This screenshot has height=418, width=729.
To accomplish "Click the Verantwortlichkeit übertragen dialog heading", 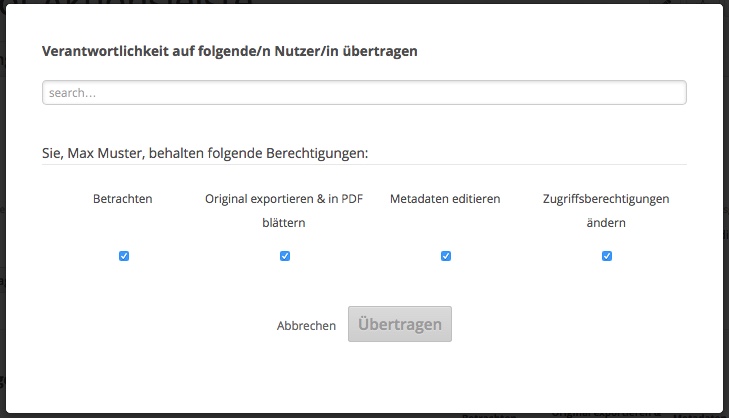I will coord(229,52).
